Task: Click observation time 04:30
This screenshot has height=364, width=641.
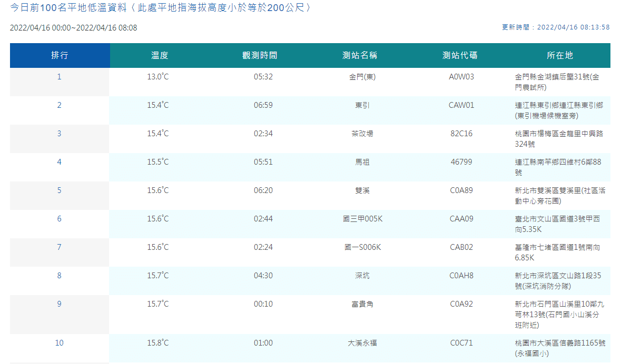Action: tap(263, 275)
